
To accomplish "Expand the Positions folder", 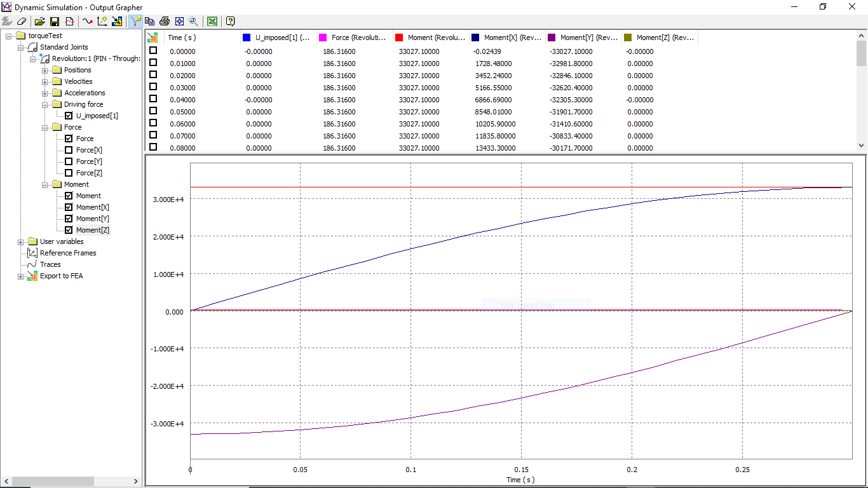I will [x=44, y=70].
